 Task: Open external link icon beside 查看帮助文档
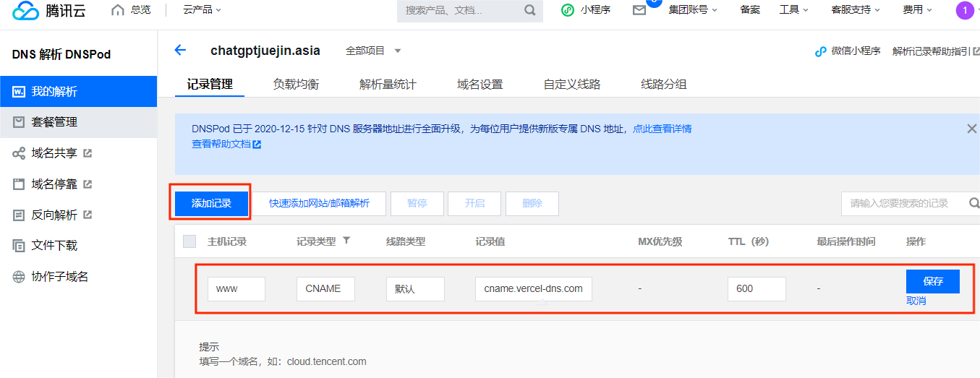pos(257,145)
